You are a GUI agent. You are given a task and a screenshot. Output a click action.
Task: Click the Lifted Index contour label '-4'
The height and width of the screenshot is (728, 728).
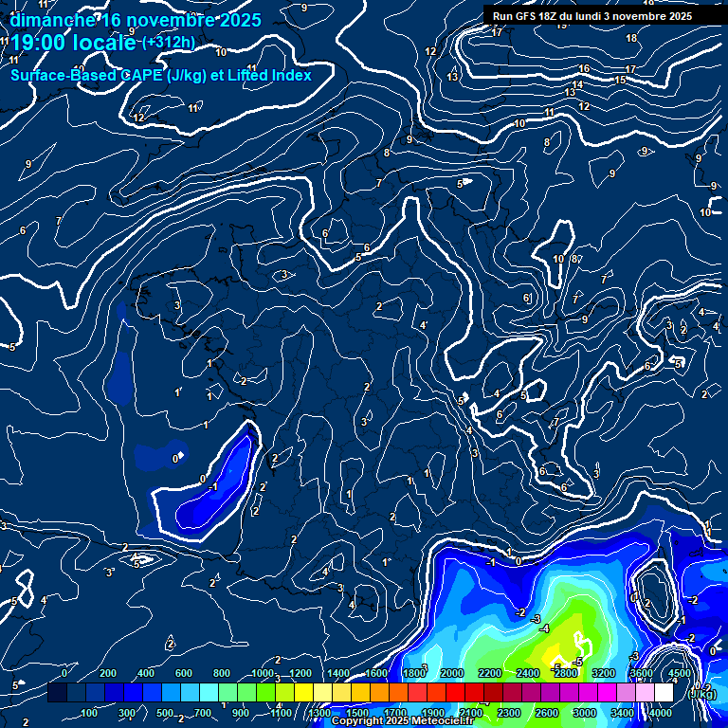tap(545, 628)
